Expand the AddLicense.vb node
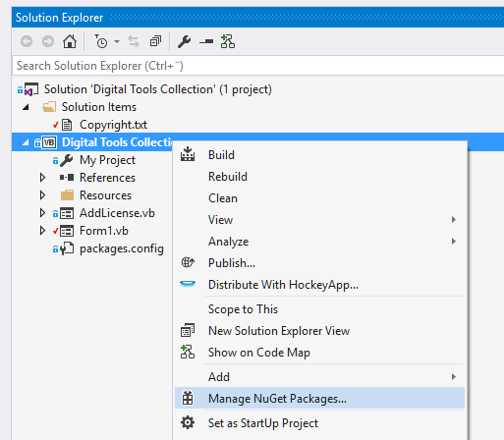 [x=42, y=213]
